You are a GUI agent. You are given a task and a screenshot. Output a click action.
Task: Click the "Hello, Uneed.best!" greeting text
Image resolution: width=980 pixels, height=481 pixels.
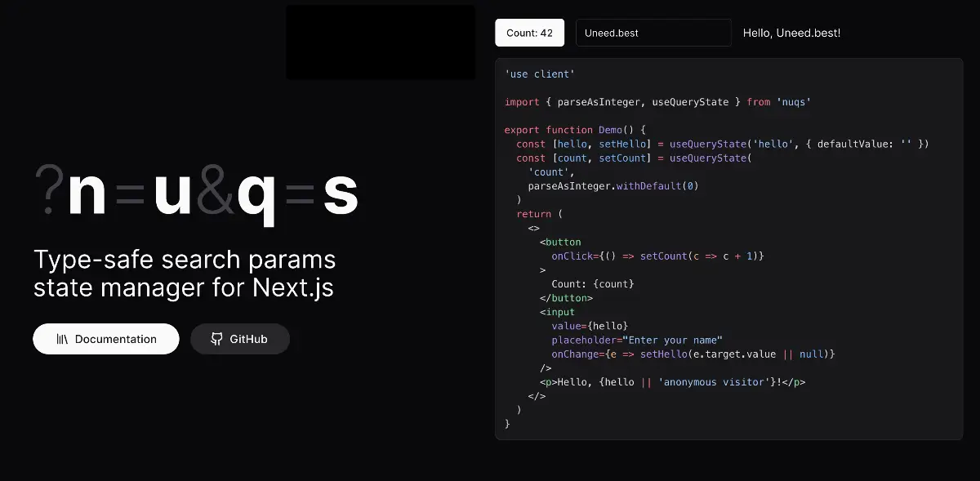click(x=791, y=33)
